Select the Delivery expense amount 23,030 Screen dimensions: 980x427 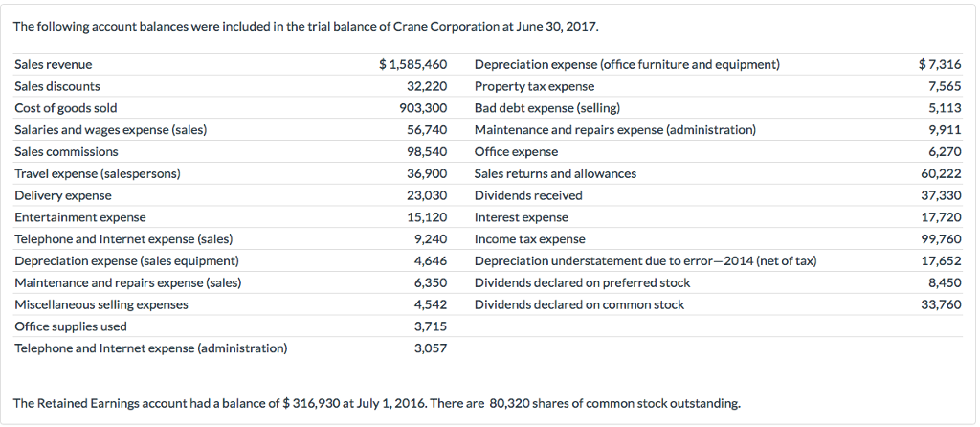coord(427,195)
